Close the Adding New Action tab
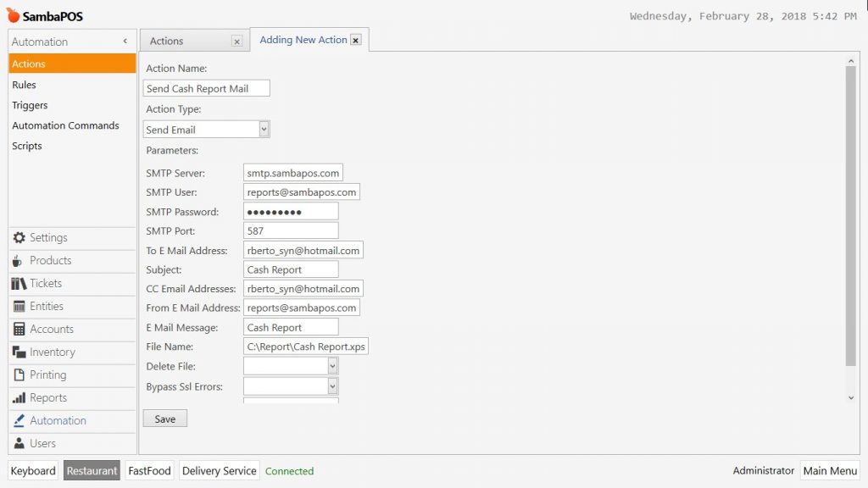The width and height of the screenshot is (868, 488). pos(356,41)
